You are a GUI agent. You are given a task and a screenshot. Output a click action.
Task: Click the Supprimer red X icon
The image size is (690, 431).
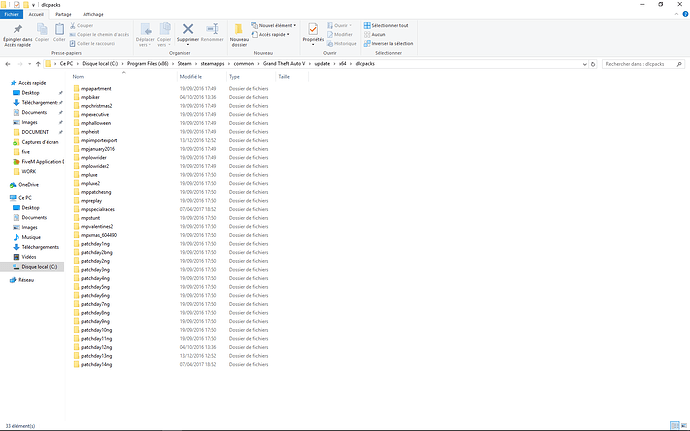pos(188,29)
